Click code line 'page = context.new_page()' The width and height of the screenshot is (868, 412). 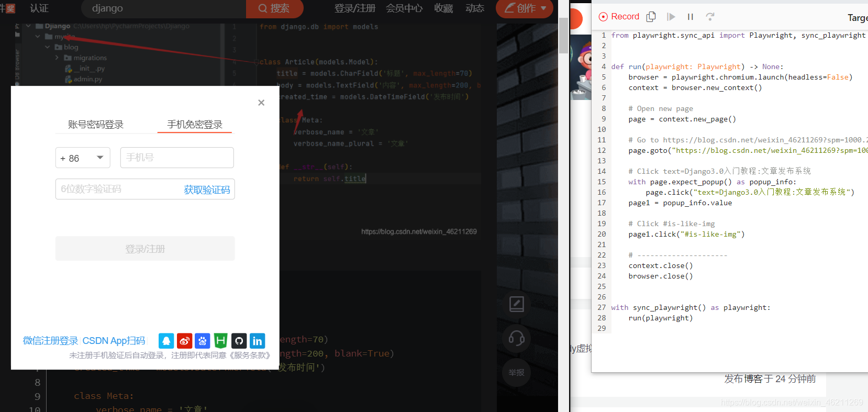pos(682,119)
